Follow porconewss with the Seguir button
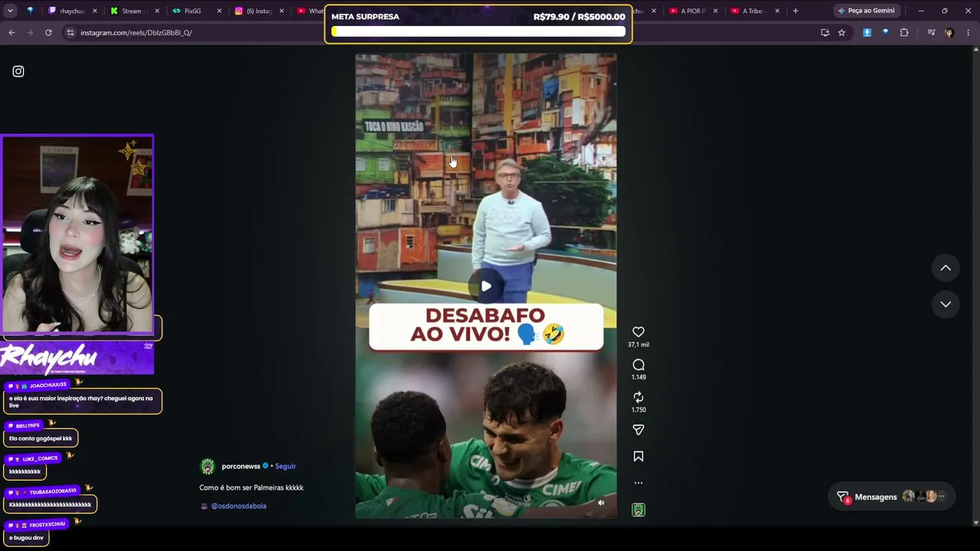980x551 pixels. (x=286, y=466)
